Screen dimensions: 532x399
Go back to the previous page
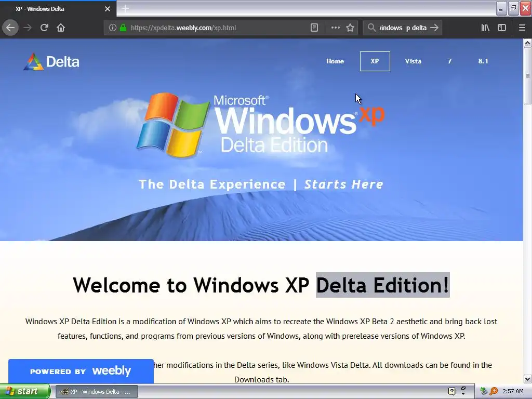pos(10,28)
